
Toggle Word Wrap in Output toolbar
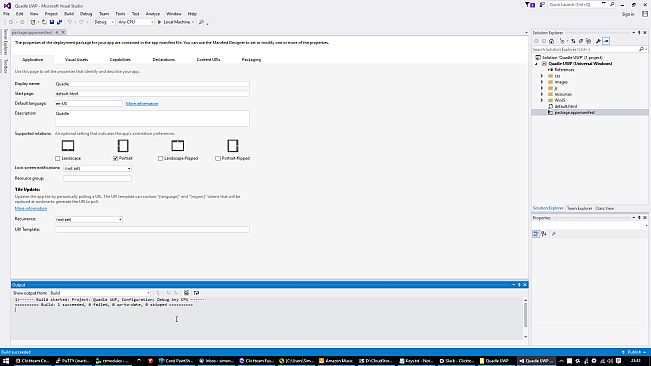[196, 293]
